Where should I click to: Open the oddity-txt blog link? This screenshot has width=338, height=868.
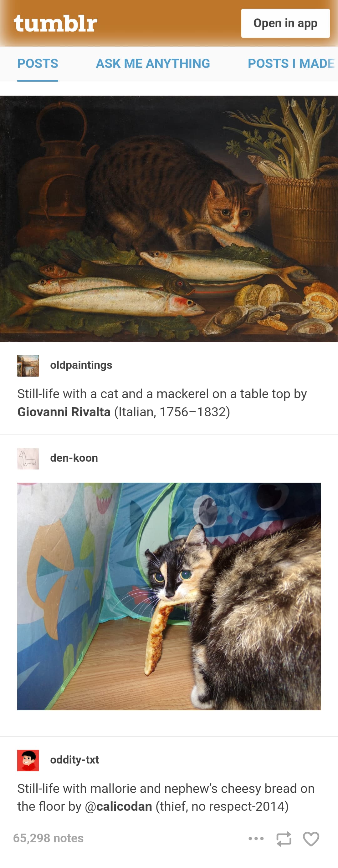click(x=74, y=760)
